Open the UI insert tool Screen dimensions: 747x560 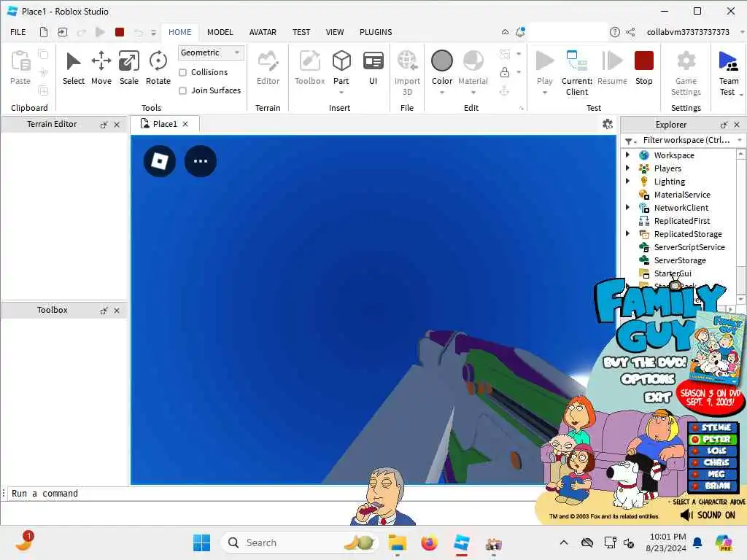[373, 68]
